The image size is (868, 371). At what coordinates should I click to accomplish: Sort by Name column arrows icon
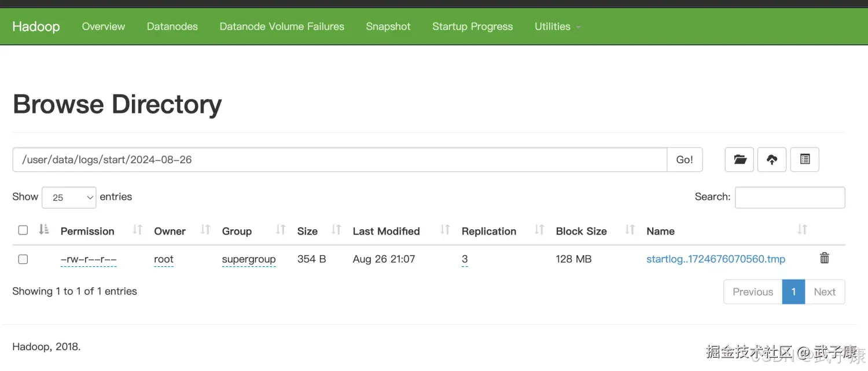pyautogui.click(x=802, y=230)
